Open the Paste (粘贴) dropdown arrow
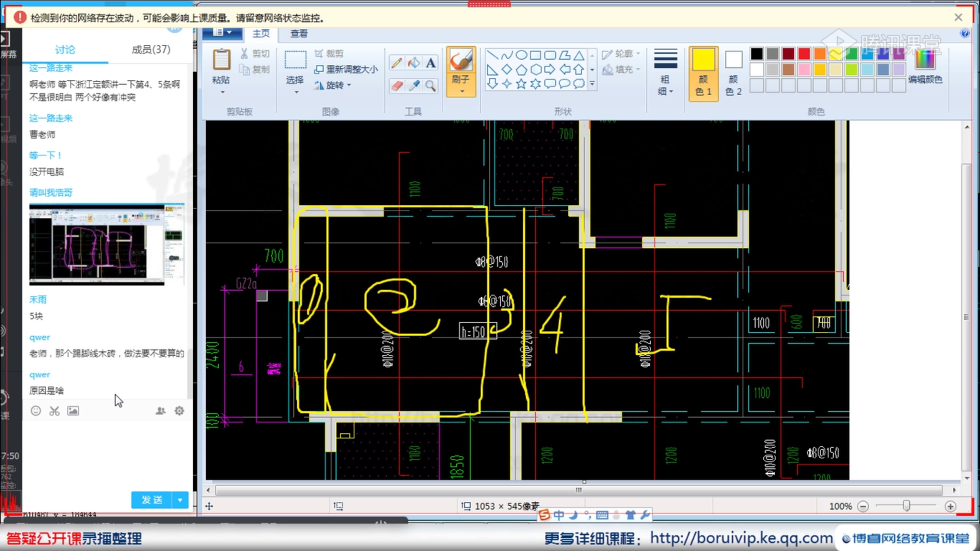Screen dimensions: 980x551 pyautogui.click(x=222, y=92)
